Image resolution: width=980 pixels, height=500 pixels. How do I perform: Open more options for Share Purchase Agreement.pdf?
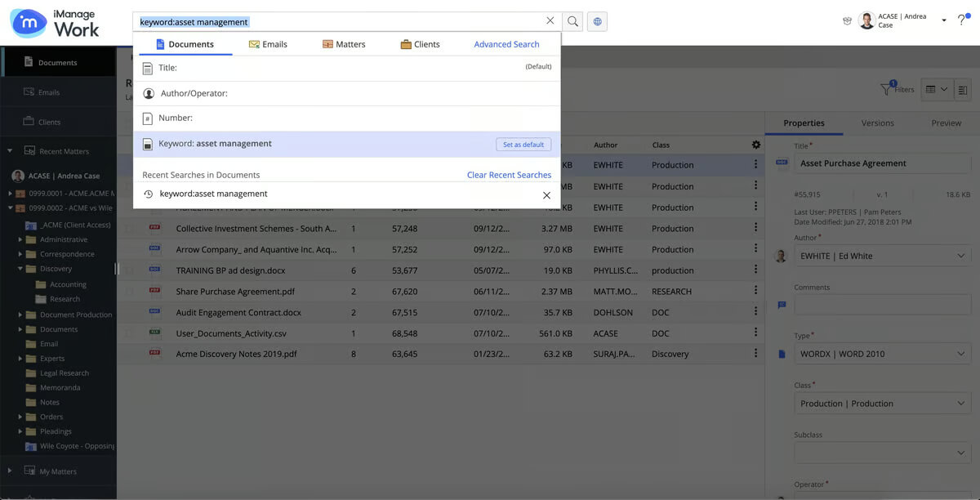pyautogui.click(x=755, y=291)
